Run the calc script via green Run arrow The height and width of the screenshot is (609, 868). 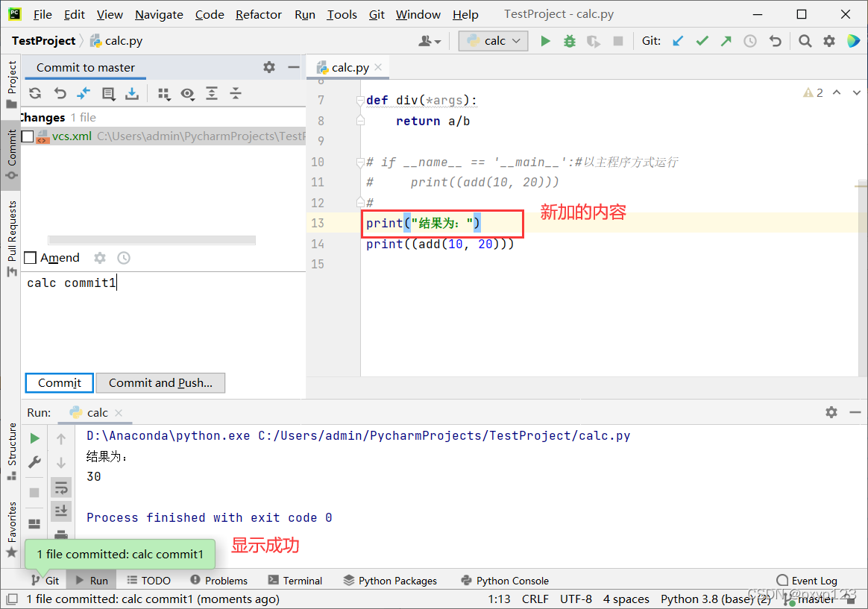[545, 41]
